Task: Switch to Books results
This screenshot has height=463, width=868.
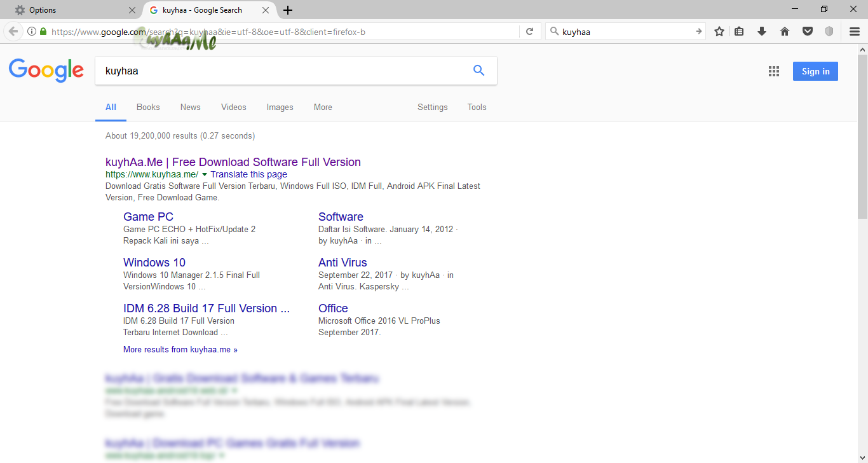Action: [x=148, y=107]
